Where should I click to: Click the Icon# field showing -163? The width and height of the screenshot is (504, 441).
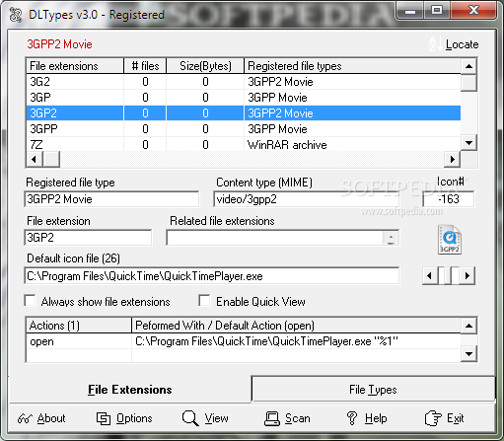449,199
